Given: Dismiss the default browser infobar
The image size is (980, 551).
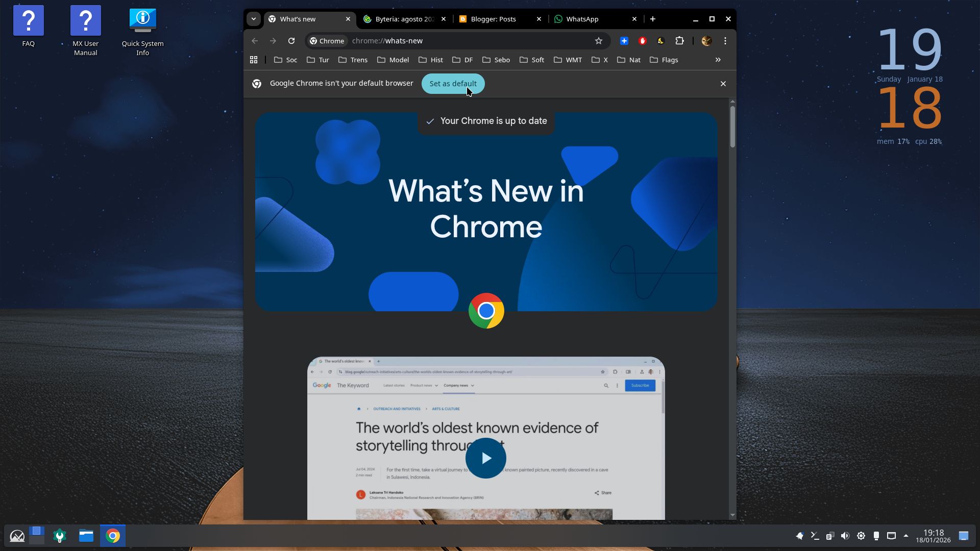Looking at the screenshot, I should pos(723,84).
